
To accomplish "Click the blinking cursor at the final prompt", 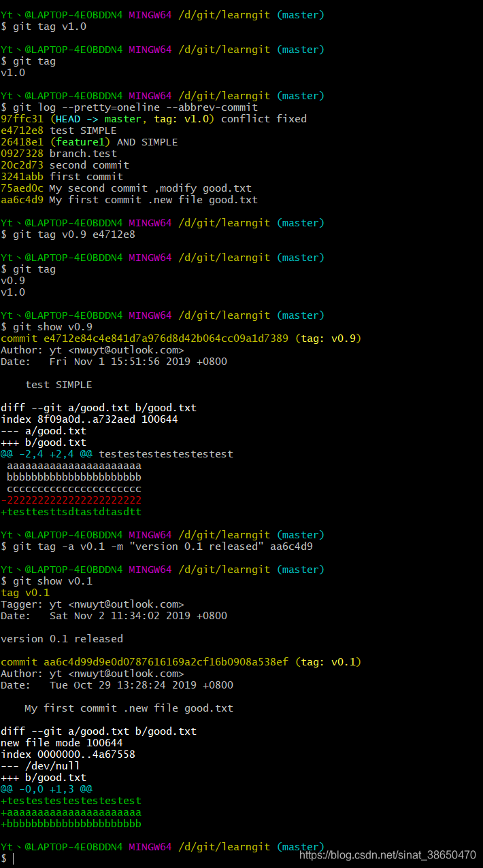I will tap(13, 858).
